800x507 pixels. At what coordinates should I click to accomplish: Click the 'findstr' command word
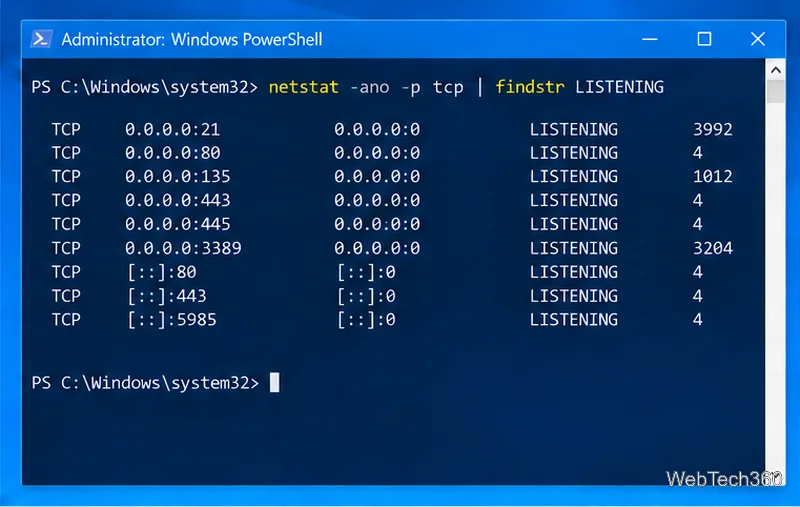click(x=530, y=87)
